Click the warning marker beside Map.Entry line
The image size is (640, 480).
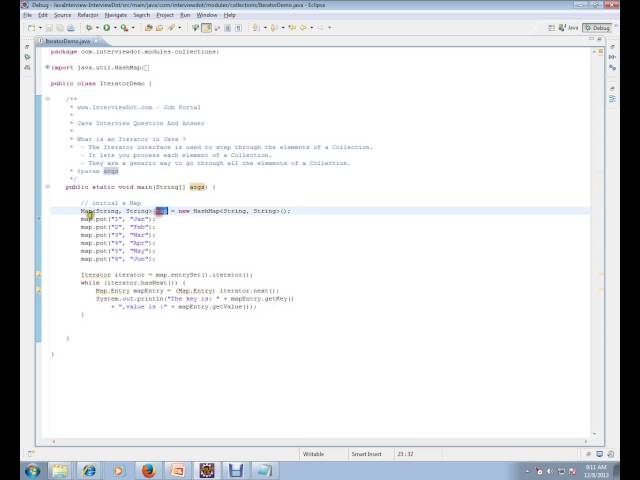click(x=39, y=291)
